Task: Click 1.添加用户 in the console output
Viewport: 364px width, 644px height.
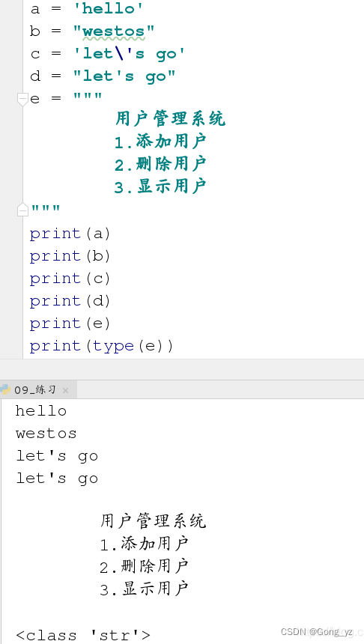Action: 145,544
